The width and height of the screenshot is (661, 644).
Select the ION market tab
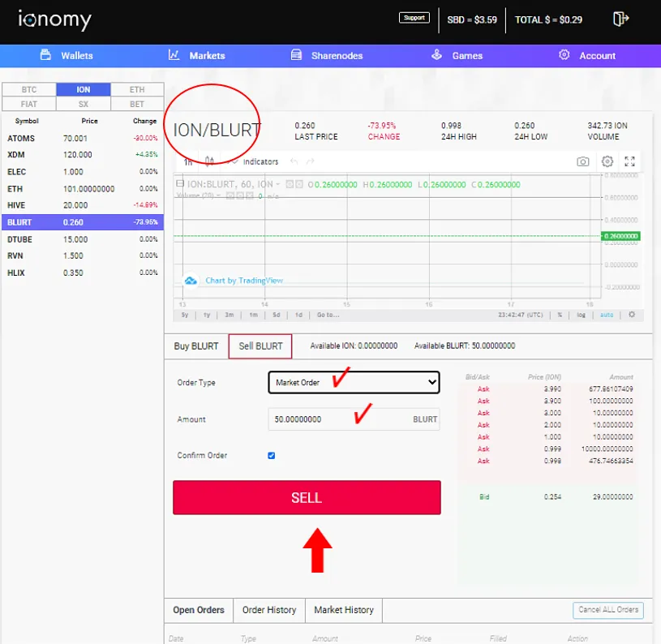point(84,89)
